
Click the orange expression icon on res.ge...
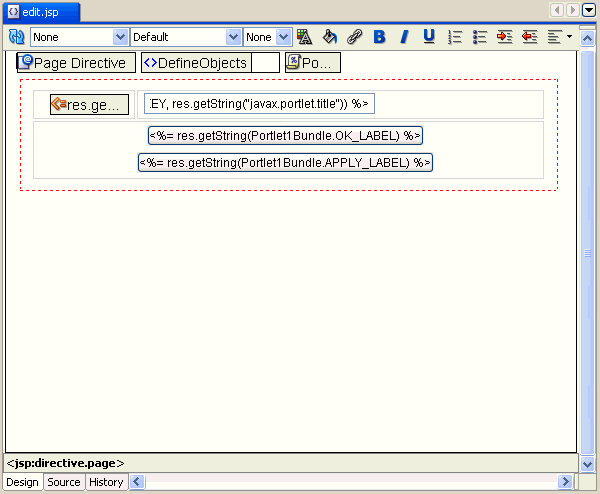point(59,103)
